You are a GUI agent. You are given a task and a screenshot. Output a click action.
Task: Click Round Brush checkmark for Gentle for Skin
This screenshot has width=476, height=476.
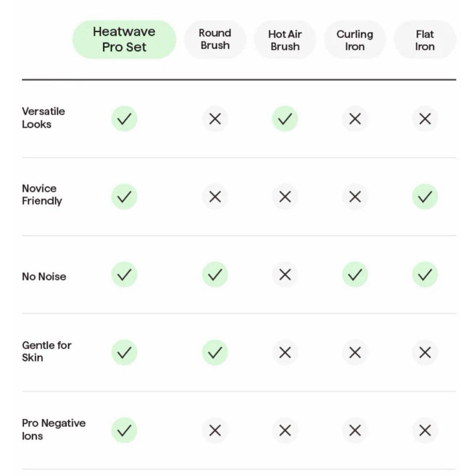click(215, 353)
